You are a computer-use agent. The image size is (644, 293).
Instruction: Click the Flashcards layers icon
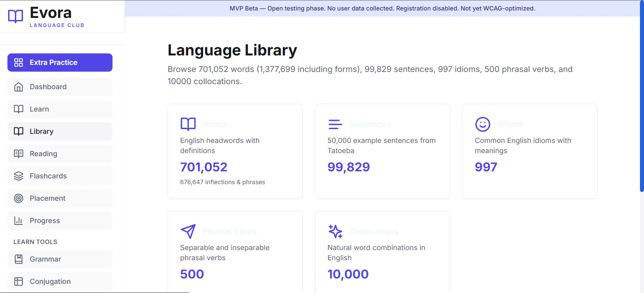pos(19,176)
